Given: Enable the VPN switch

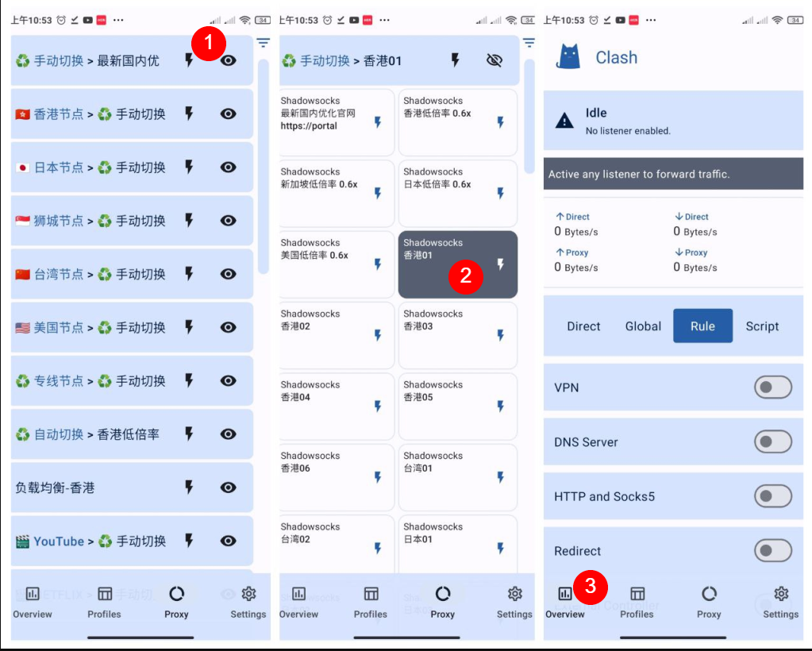Looking at the screenshot, I should (772, 387).
